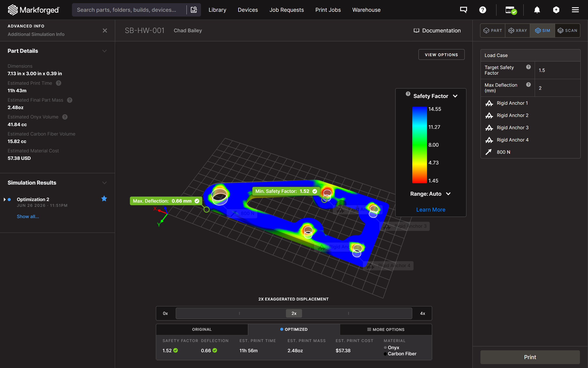Open the help question mark icon in top bar

482,10
